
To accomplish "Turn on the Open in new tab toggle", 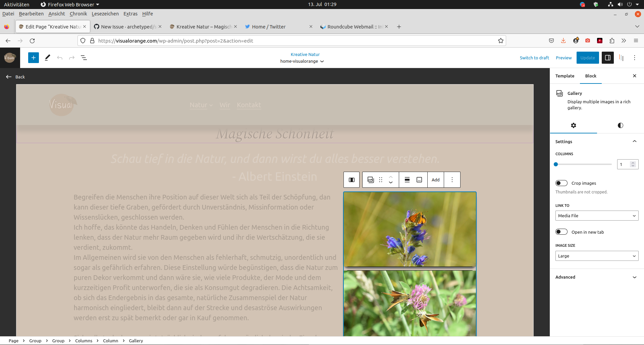I will point(561,232).
